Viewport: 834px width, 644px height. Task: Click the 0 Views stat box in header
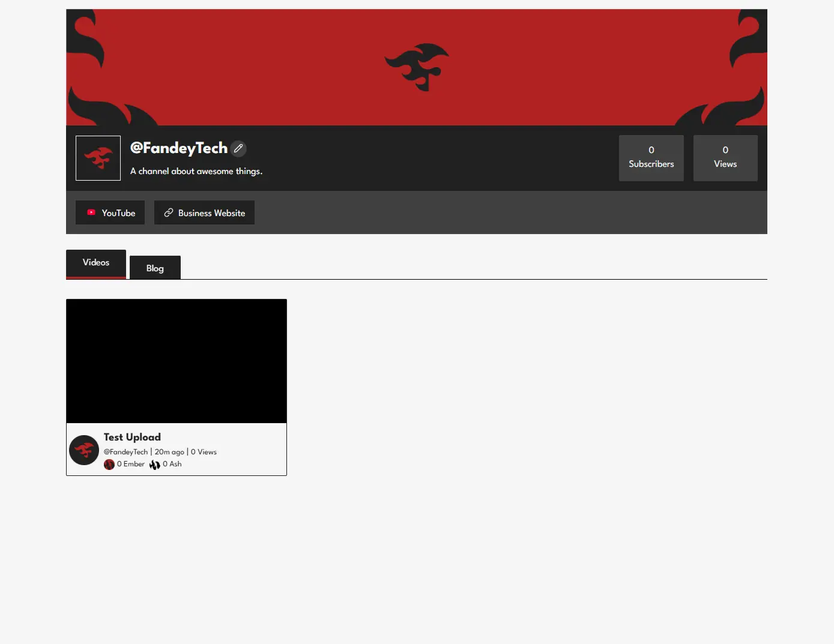(725, 158)
